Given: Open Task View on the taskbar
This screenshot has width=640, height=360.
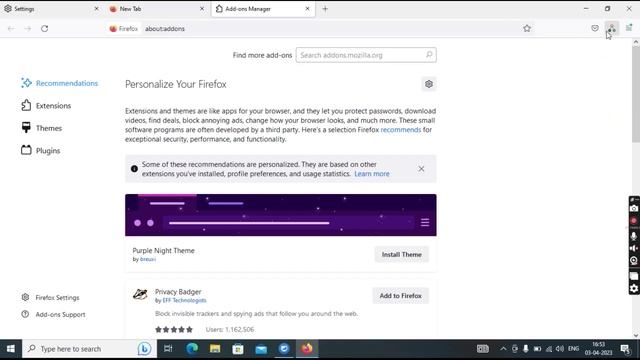Looking at the screenshot, I should 168,349.
